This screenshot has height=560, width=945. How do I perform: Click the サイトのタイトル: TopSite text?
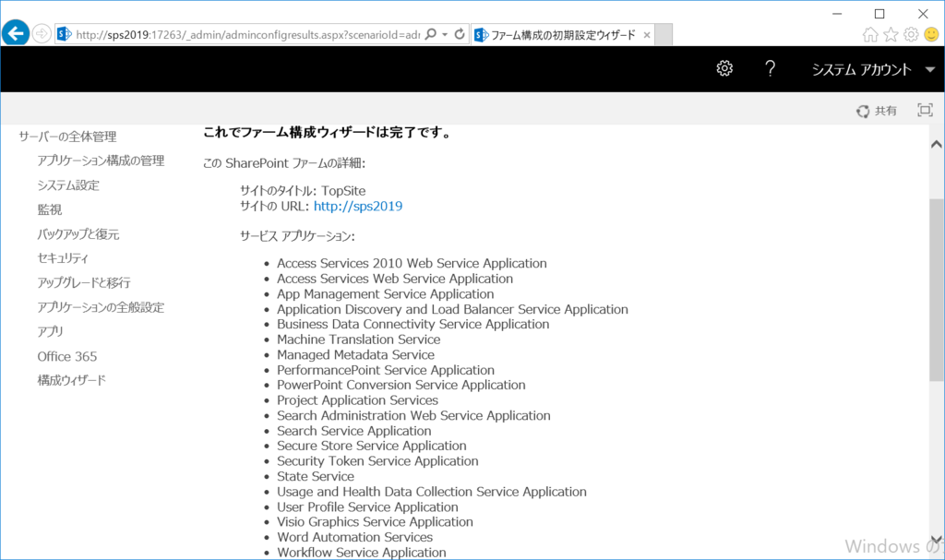[x=303, y=191]
